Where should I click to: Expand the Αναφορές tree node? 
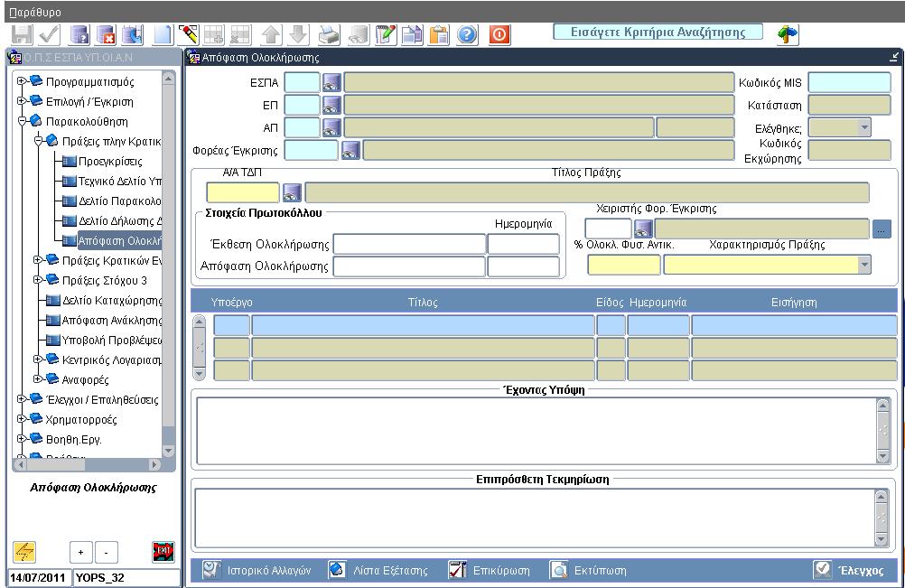38,379
